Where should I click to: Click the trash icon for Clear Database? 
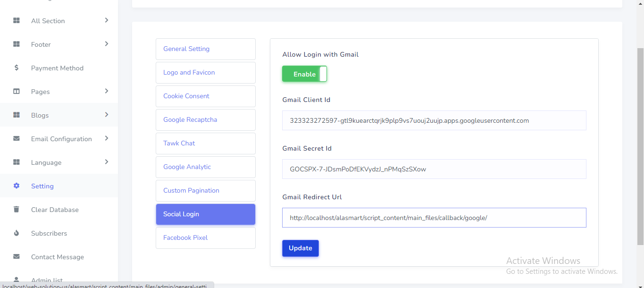[17, 210]
